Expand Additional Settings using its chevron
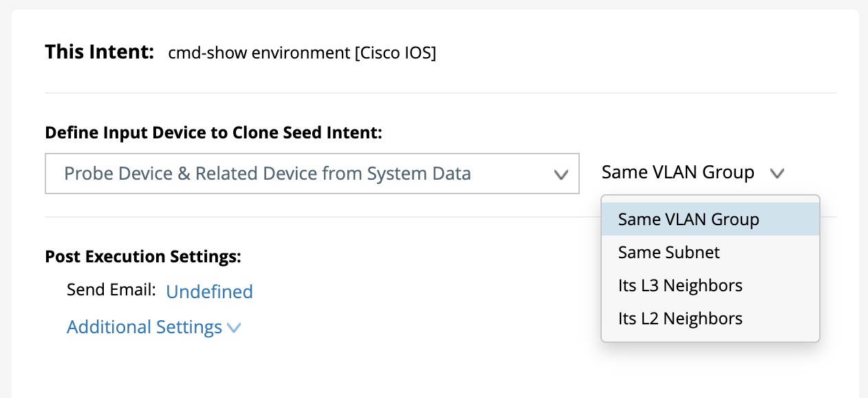 click(234, 328)
